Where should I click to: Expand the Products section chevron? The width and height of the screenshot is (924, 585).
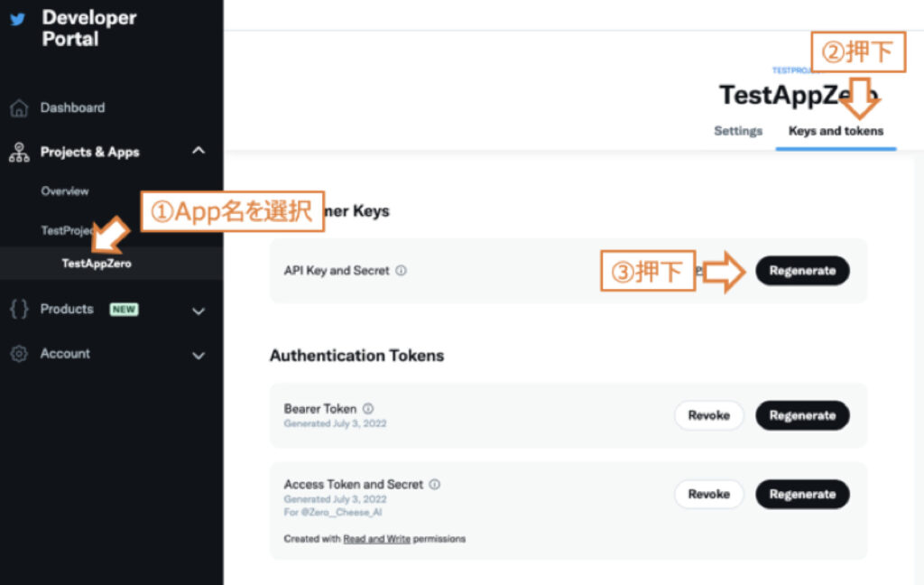(199, 311)
